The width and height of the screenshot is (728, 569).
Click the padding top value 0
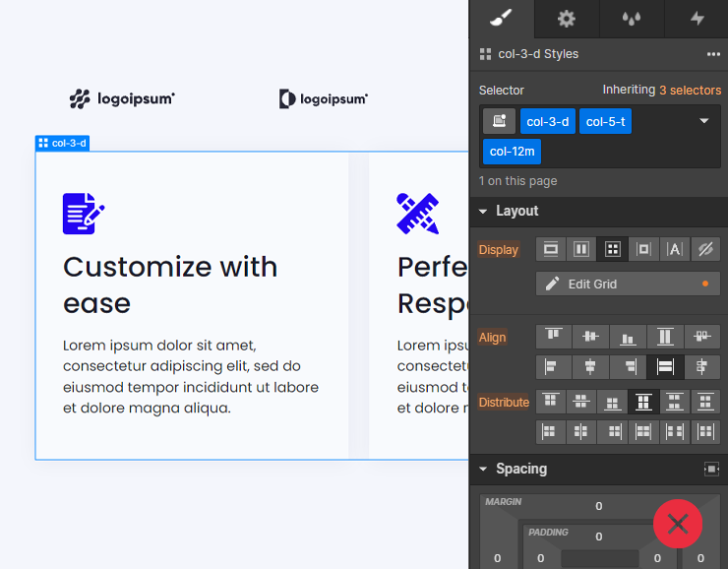coord(599,537)
